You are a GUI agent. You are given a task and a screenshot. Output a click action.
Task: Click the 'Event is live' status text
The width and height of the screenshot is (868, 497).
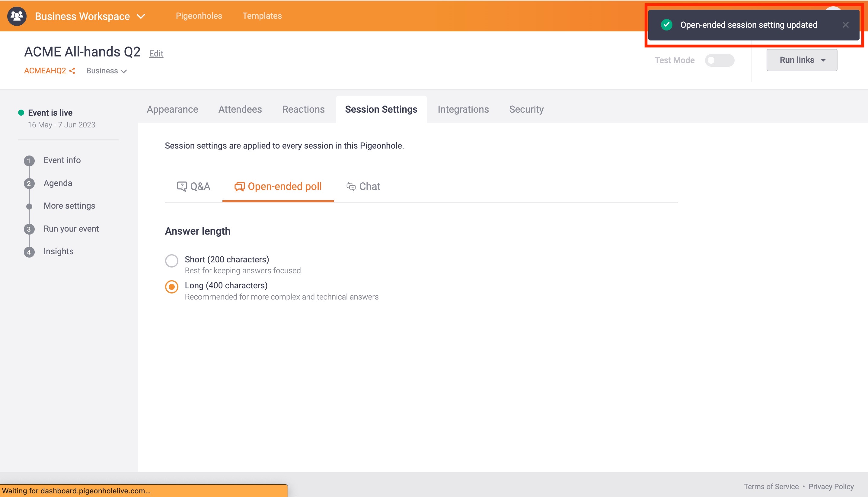[x=50, y=113]
